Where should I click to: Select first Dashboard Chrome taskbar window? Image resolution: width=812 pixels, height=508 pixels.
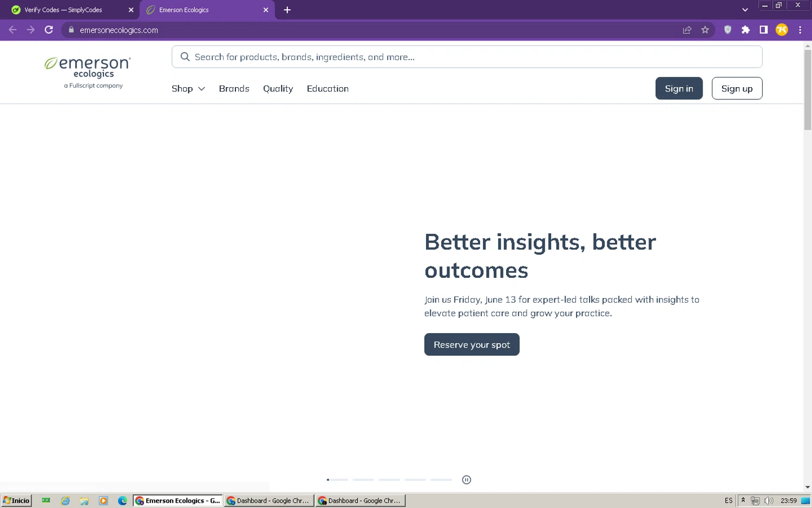pyautogui.click(x=269, y=500)
